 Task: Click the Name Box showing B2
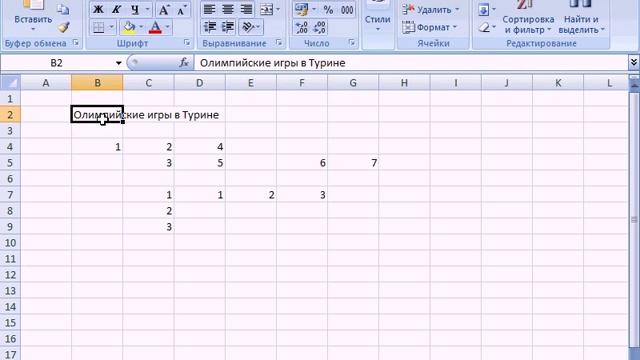57,63
